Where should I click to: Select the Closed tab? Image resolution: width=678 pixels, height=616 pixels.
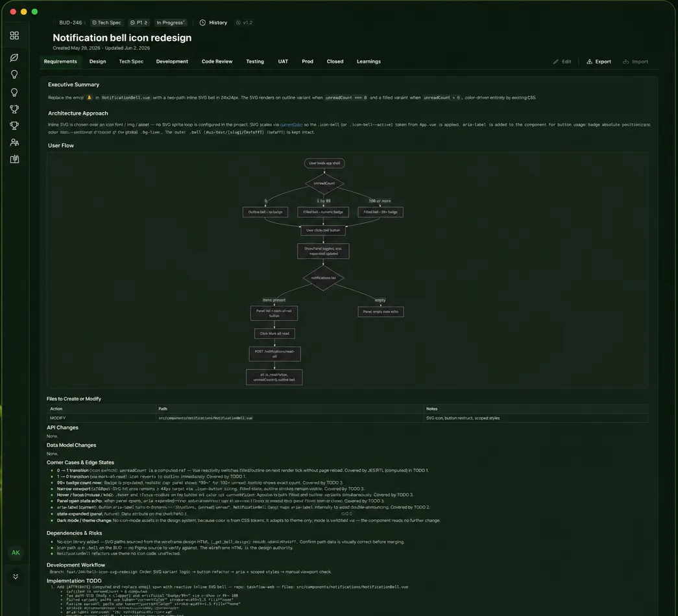point(335,62)
